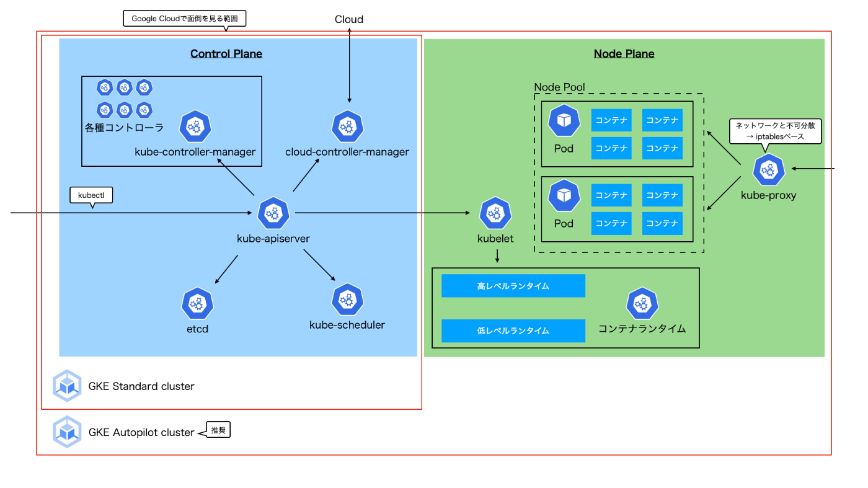Select the Node Plane heading

point(624,54)
